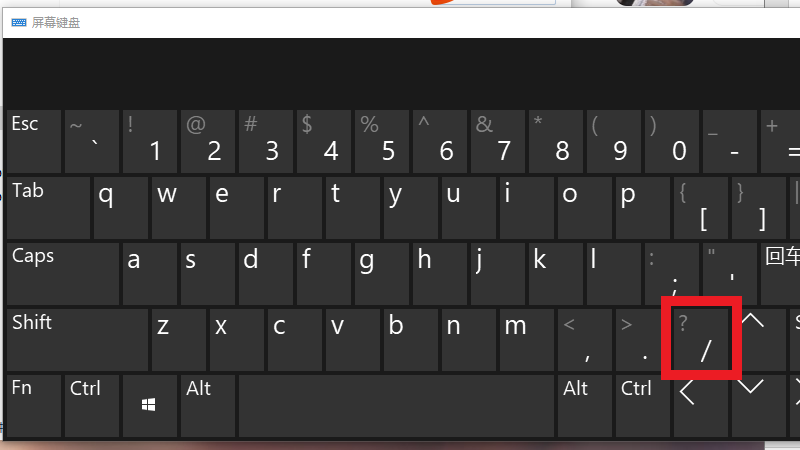This screenshot has height=450, width=800.
Task: Click the on-screen keyboard title icon
Action: pos(19,22)
